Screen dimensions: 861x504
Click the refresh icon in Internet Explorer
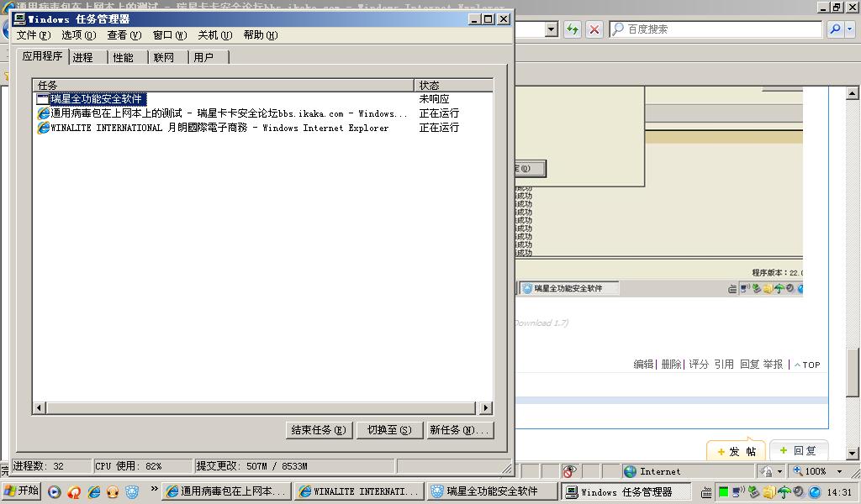pos(573,29)
